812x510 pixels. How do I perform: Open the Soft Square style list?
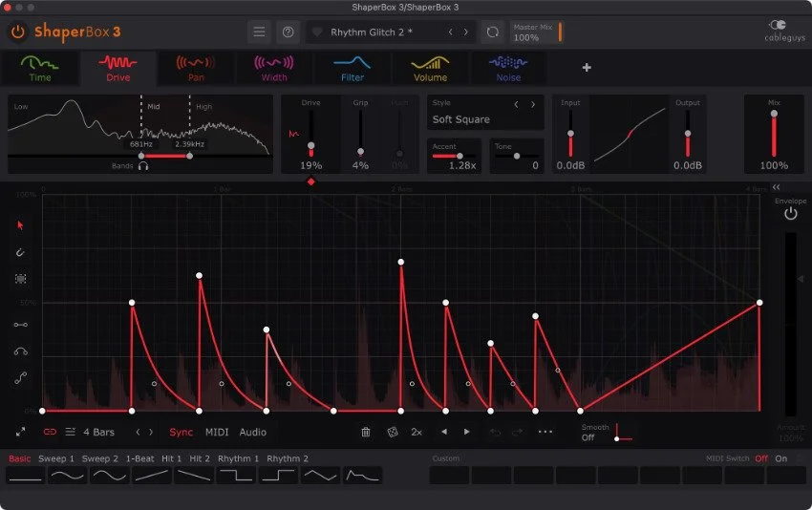tap(460, 119)
